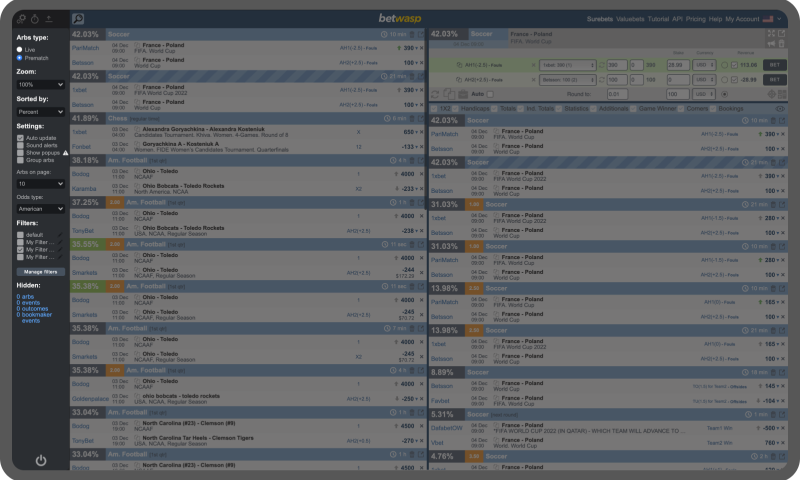This screenshot has width=800, height=480.
Task: Open the Sorted by Percent dropdown
Action: click(x=40, y=112)
